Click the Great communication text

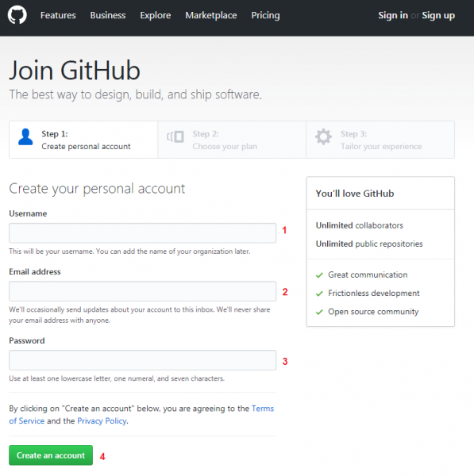368,274
